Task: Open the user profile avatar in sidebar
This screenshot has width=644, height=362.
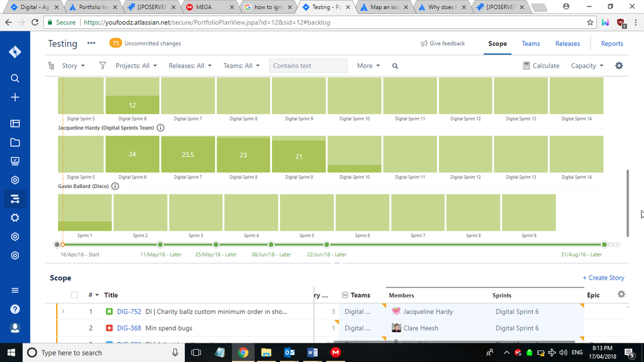Action: (15, 328)
